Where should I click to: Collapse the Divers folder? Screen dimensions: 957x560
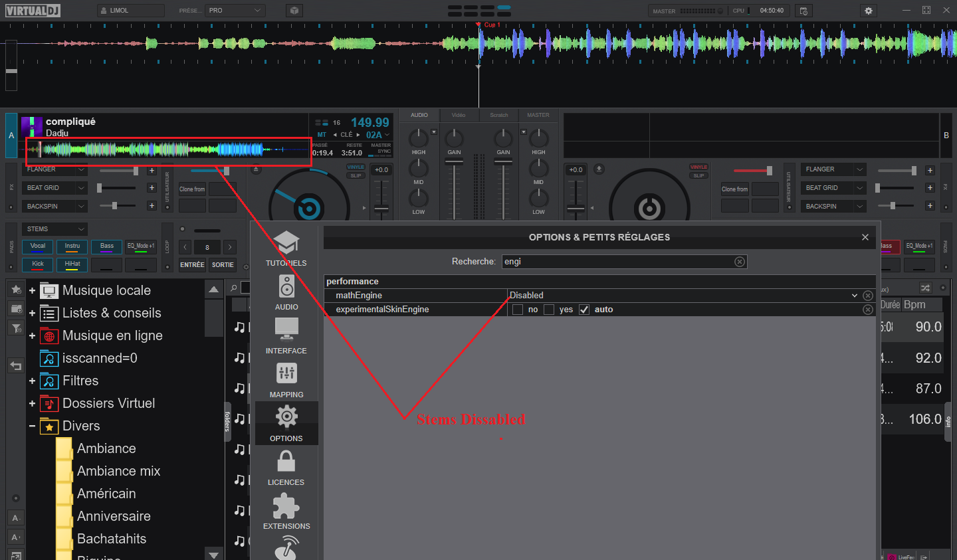point(32,426)
